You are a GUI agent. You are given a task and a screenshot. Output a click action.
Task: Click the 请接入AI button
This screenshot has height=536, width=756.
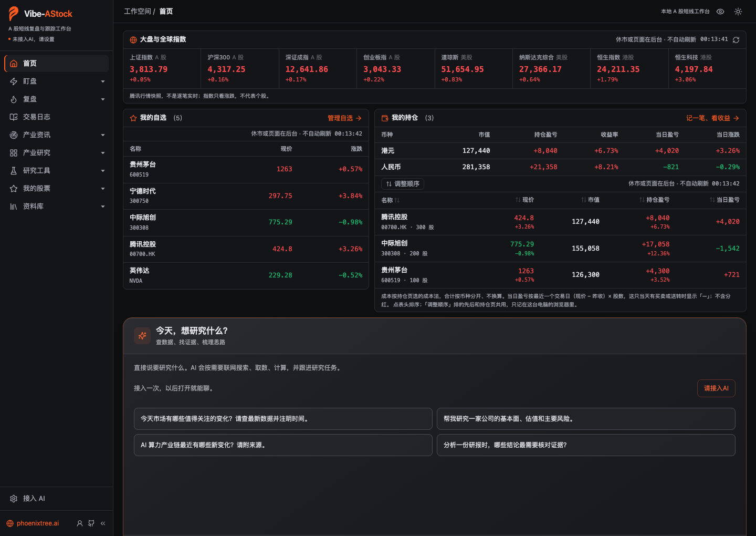coord(716,388)
